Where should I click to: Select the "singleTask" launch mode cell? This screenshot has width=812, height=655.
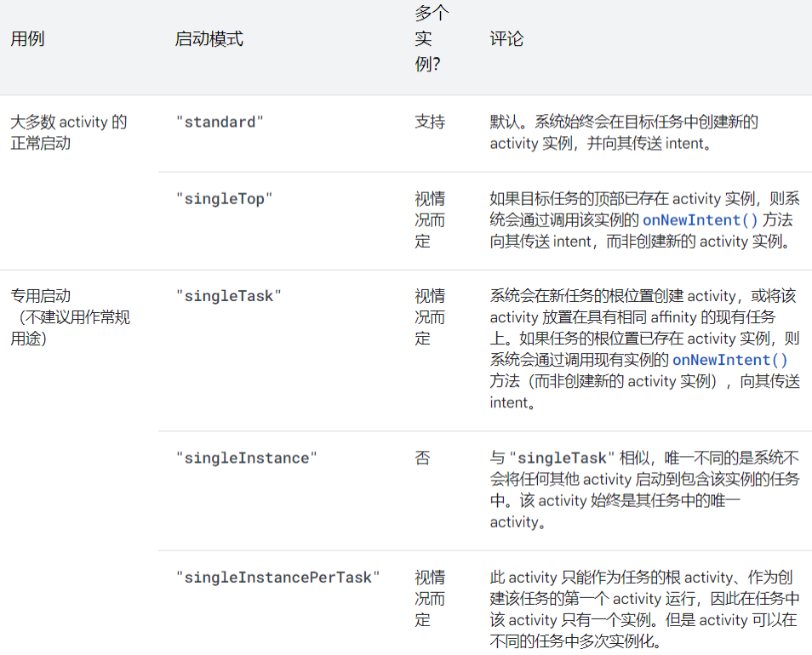pyautogui.click(x=228, y=297)
